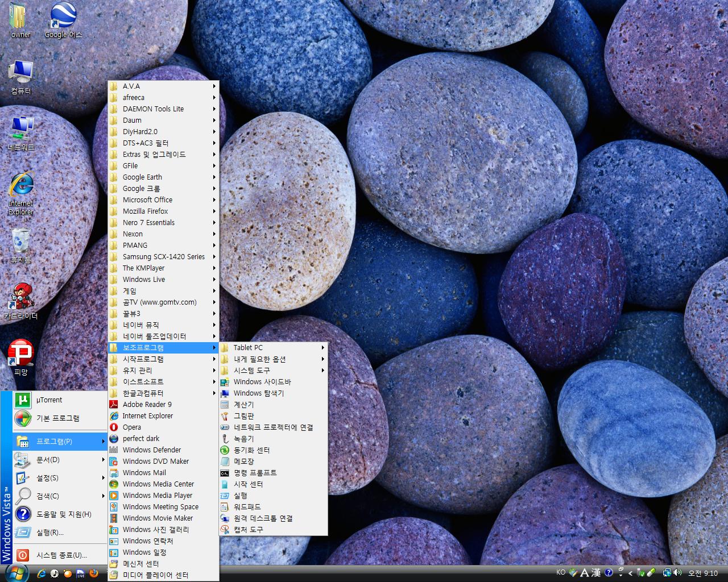
Task: Open the Google Earth desktop shortcut
Action: pyautogui.click(x=63, y=20)
